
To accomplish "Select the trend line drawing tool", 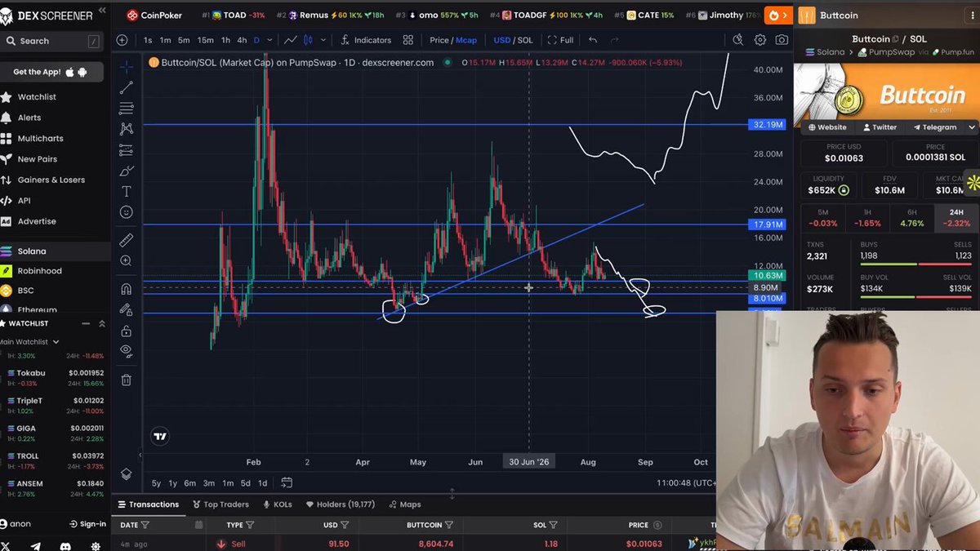I will pyautogui.click(x=127, y=87).
